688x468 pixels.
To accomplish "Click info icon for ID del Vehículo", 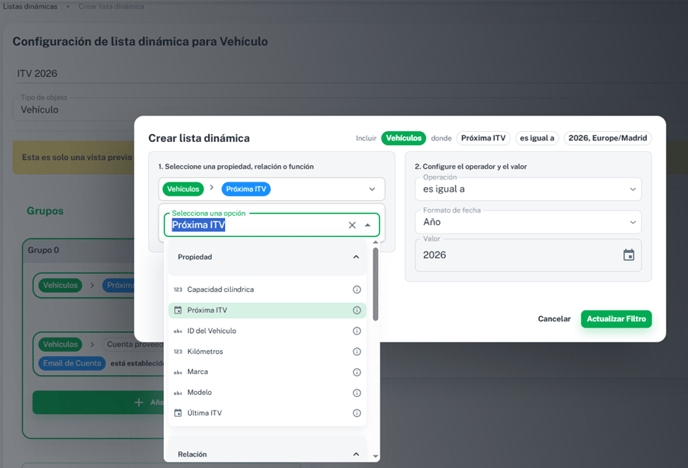I will pos(357,331).
